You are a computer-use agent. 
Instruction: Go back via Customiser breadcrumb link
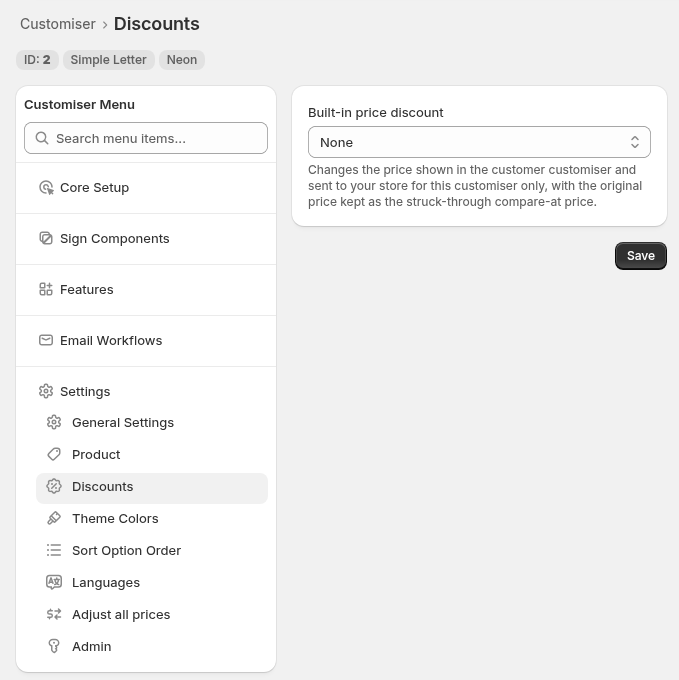(x=58, y=24)
